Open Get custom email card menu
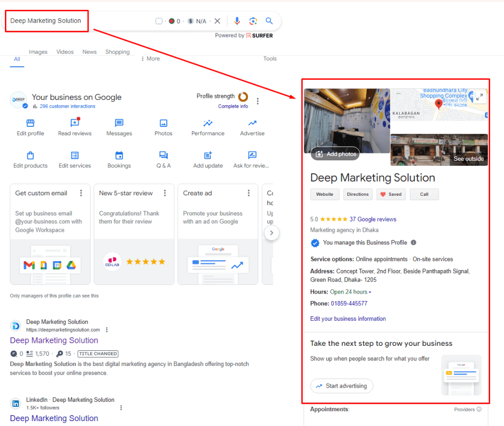The width and height of the screenshot is (504, 426). [x=81, y=193]
